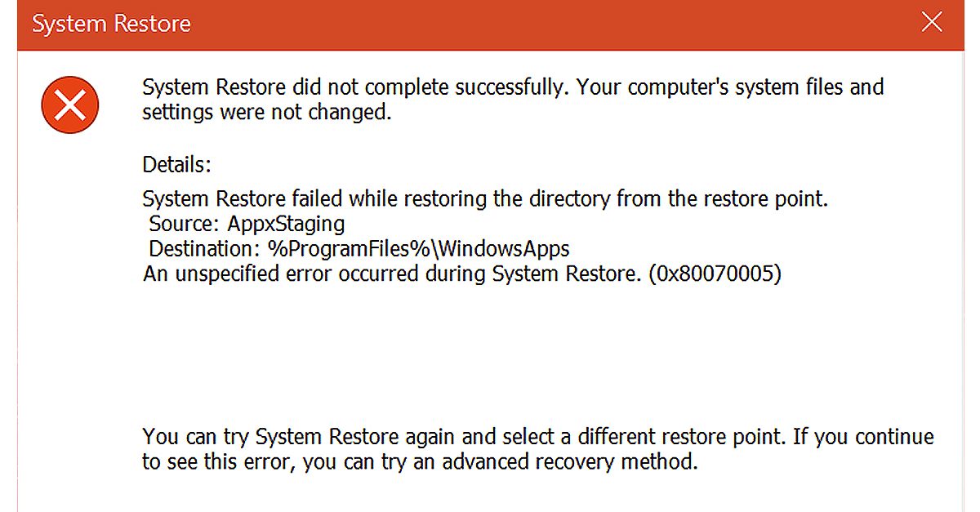Close the System Restore dialog

point(931,23)
